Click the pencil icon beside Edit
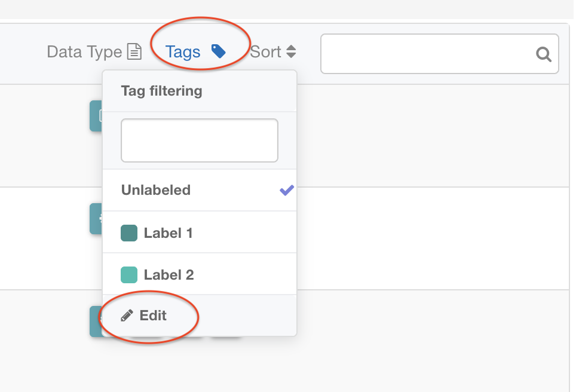Screen dimensions: 576x392 tap(127, 316)
